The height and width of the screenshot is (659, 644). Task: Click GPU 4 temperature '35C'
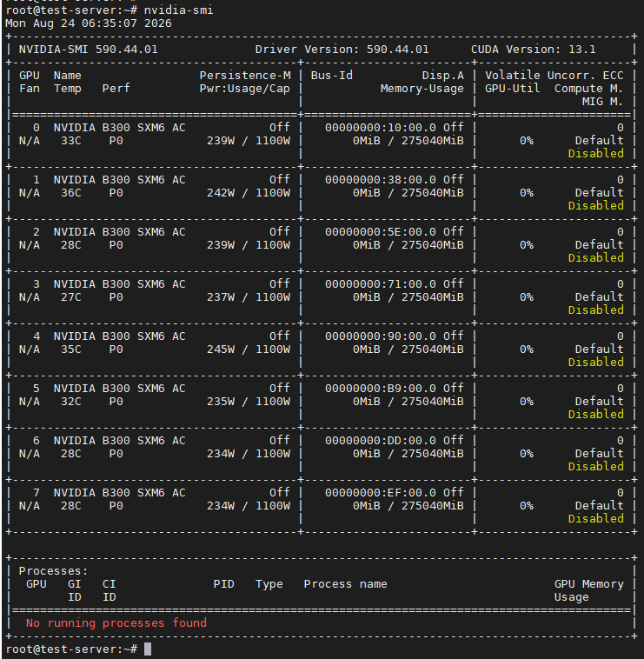click(x=71, y=349)
